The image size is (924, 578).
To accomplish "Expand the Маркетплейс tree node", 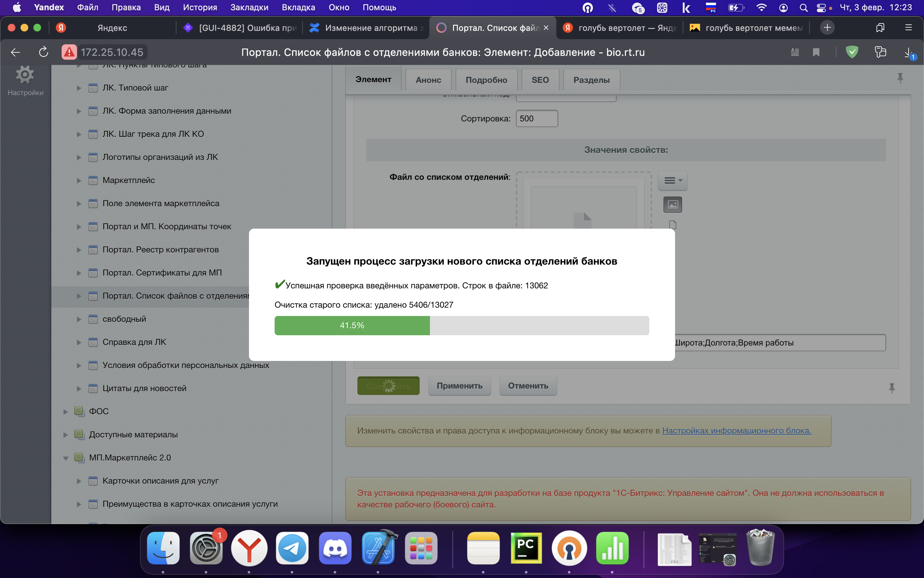I will [x=79, y=180].
